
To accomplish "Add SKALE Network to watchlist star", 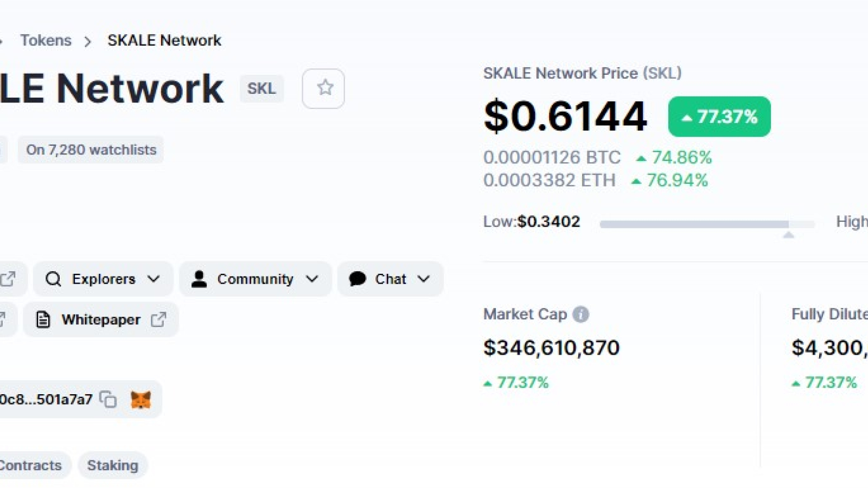I will click(x=323, y=88).
